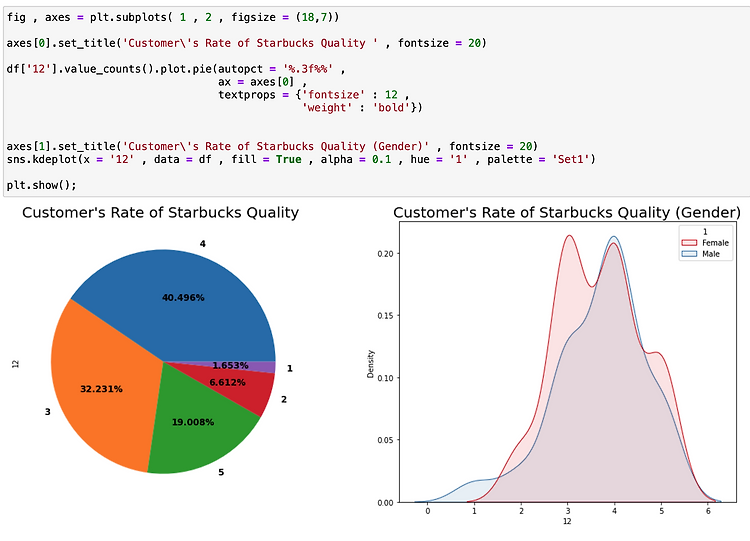Click the '1.653%' percentage label
Viewport: 750px width, 541px height.
[231, 365]
